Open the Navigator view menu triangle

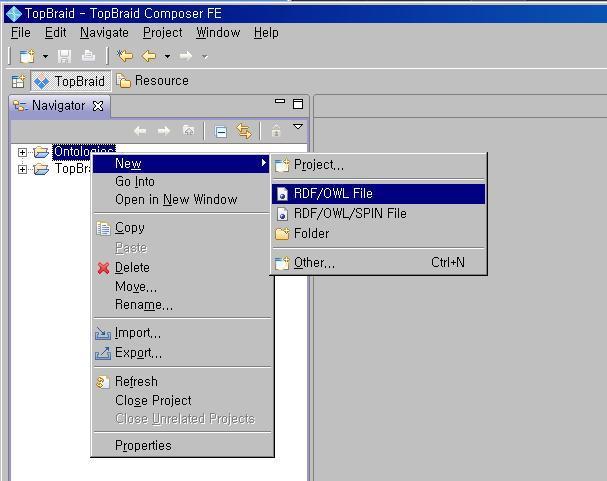(298, 127)
